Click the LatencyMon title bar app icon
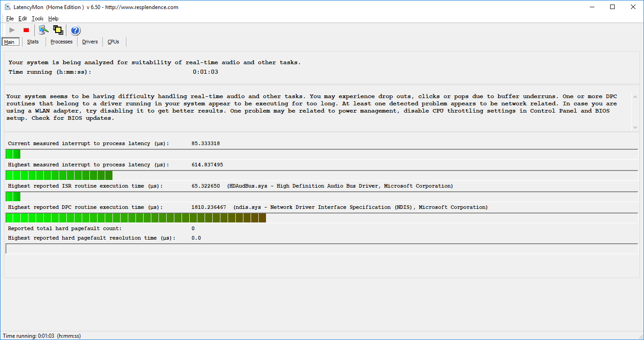The height and width of the screenshot is (340, 644). [7, 7]
